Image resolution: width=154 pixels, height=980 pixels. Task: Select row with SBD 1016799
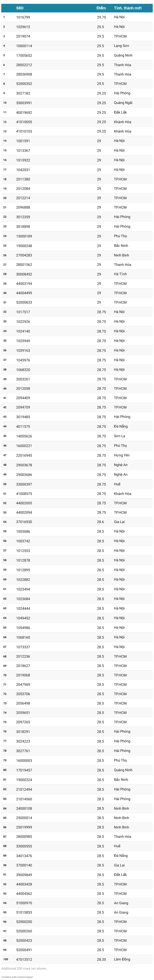[77, 17]
